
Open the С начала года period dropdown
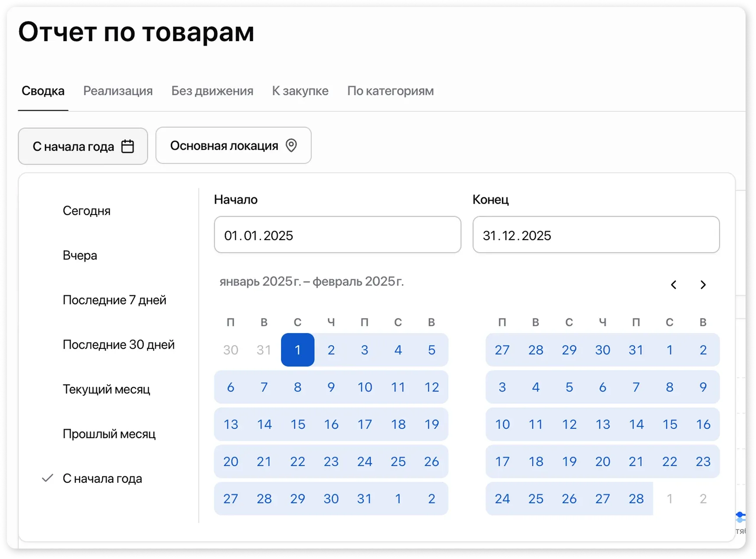pyautogui.click(x=82, y=146)
